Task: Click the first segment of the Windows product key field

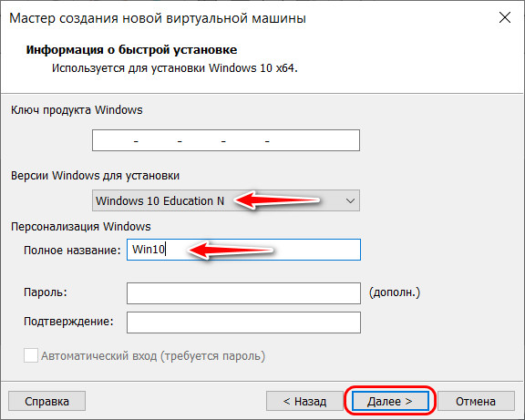Action: 113,140
